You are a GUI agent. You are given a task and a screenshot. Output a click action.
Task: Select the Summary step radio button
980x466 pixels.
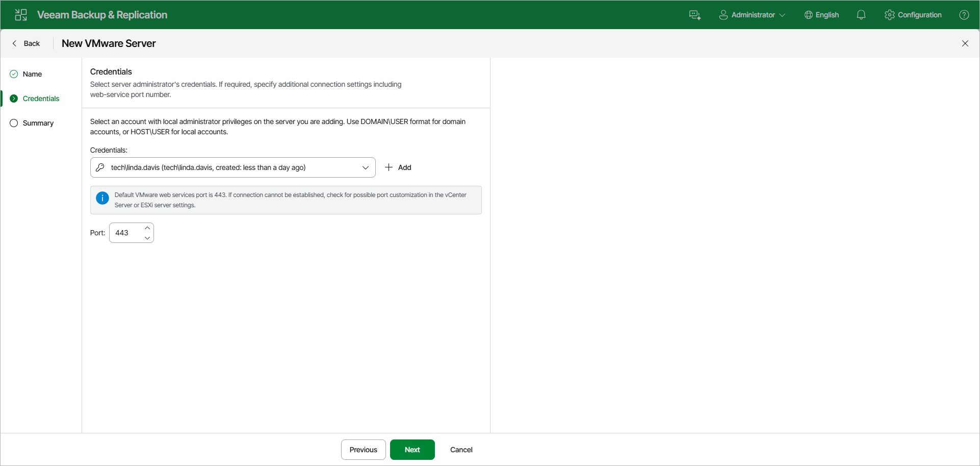[x=14, y=123]
